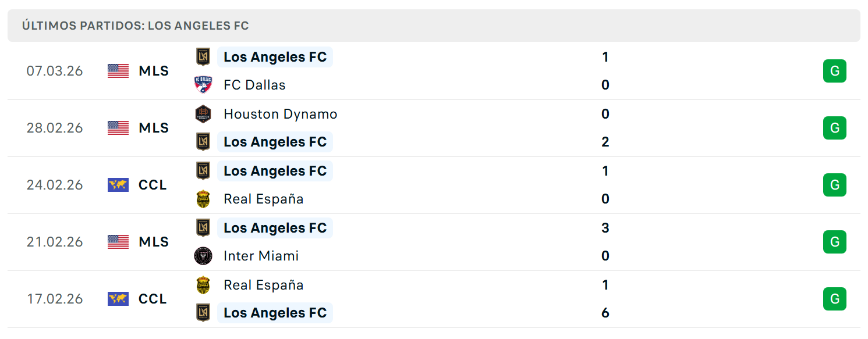Click the Últimos Partidos: Los Angeles FC header
Screen dimensions: 868x339
[x=136, y=26]
